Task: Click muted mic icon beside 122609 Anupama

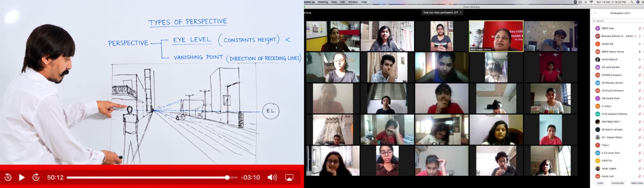Action: (x=640, y=75)
